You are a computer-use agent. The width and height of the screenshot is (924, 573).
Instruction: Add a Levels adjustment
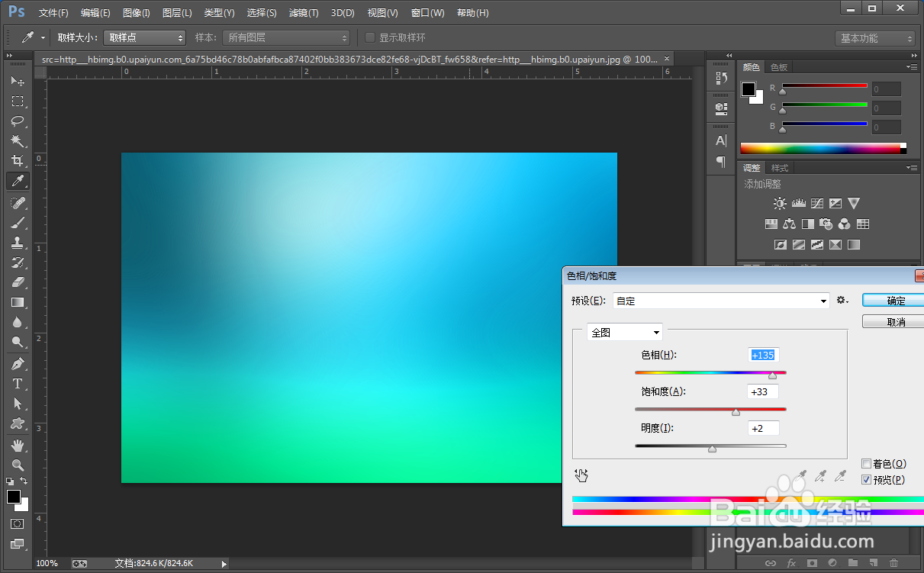[799, 204]
